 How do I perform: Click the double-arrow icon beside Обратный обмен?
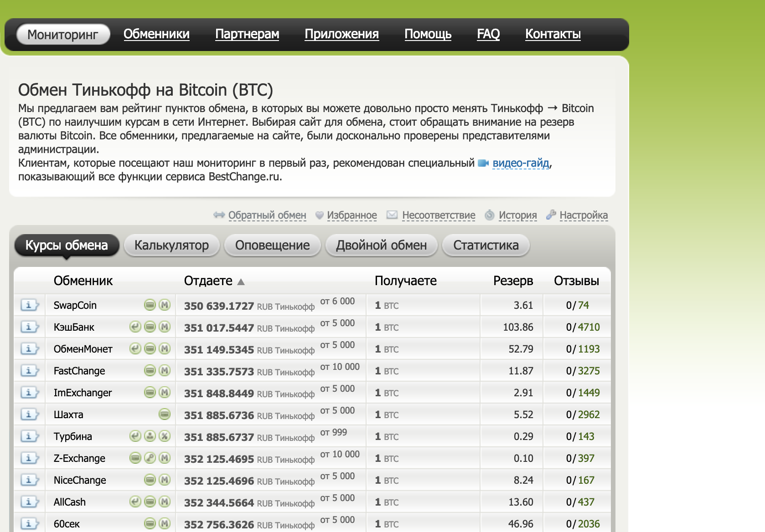(x=219, y=215)
